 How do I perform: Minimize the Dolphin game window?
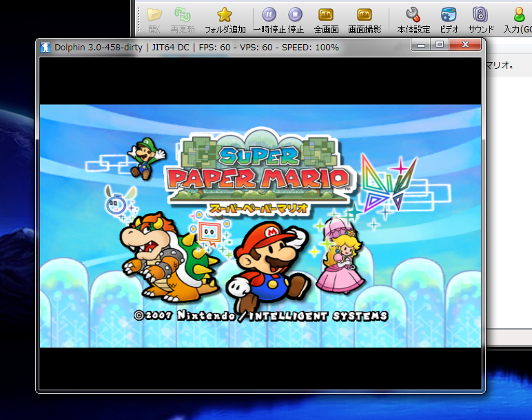click(421, 44)
